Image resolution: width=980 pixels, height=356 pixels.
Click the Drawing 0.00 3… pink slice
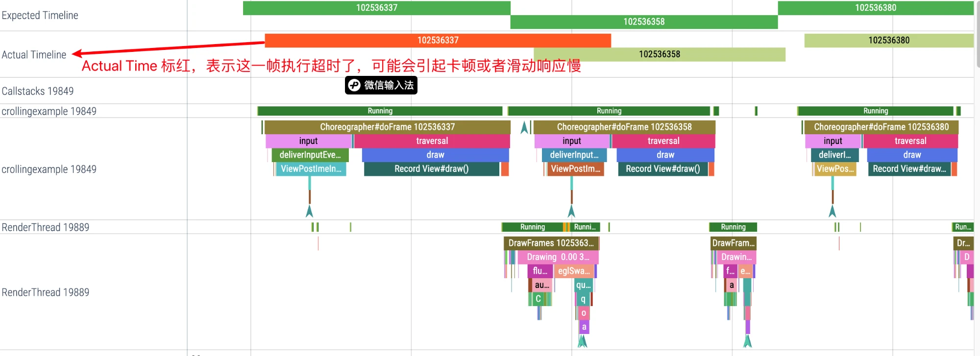(x=558, y=257)
